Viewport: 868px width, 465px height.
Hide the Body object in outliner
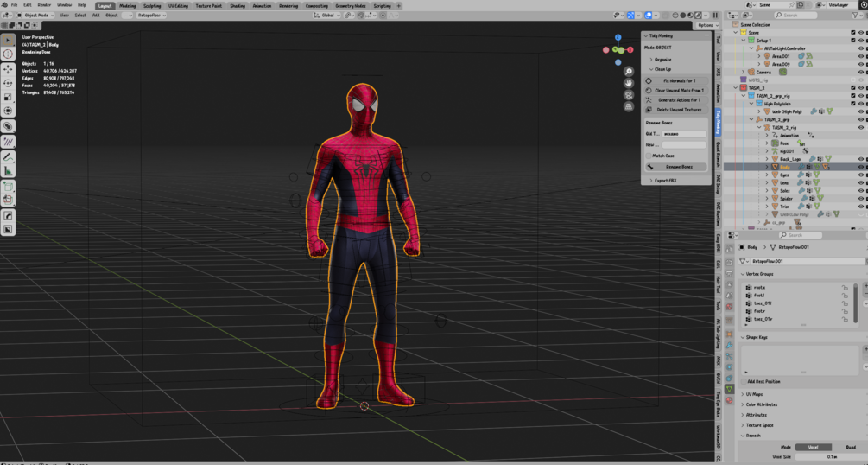861,167
